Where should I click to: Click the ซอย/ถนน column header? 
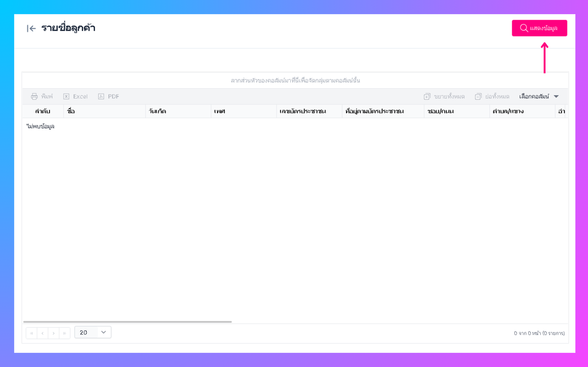pyautogui.click(x=457, y=111)
